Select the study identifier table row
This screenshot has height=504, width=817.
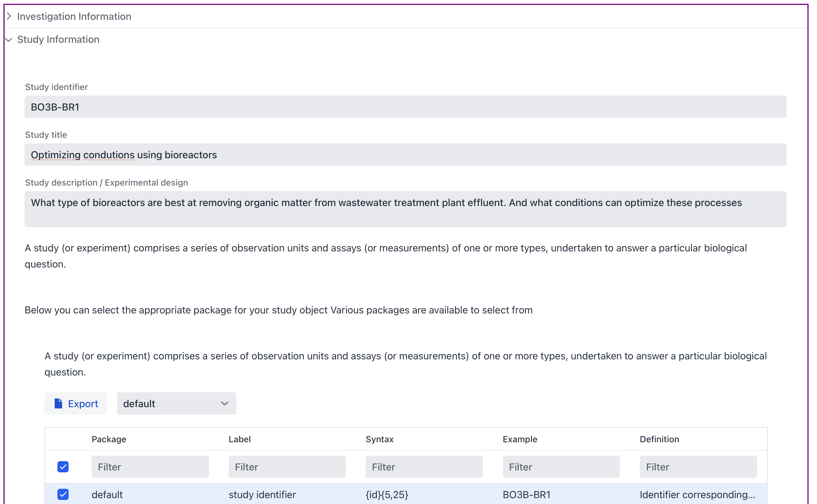pos(262,494)
